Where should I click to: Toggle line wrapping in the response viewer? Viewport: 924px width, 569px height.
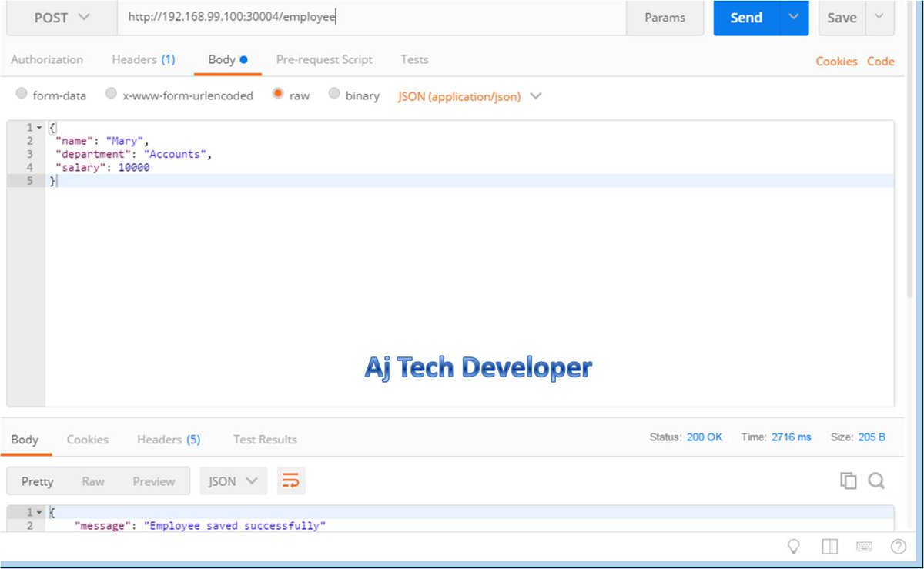click(291, 480)
